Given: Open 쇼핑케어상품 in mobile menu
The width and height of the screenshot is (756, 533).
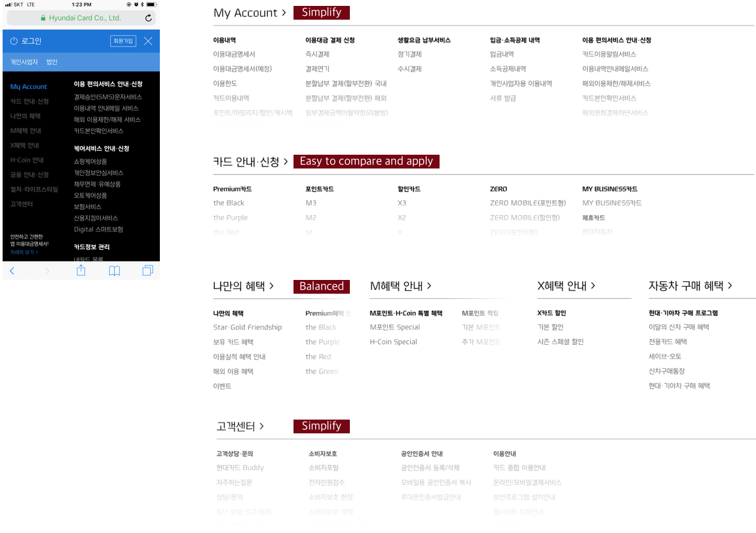Looking at the screenshot, I should (90, 161).
